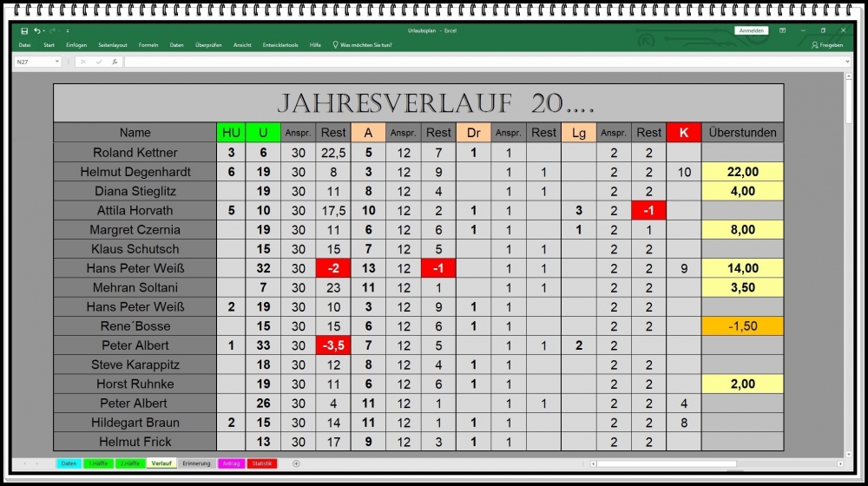Select the orange -1,50 Überstunden cell
This screenshot has height=486, width=868.
coord(742,326)
